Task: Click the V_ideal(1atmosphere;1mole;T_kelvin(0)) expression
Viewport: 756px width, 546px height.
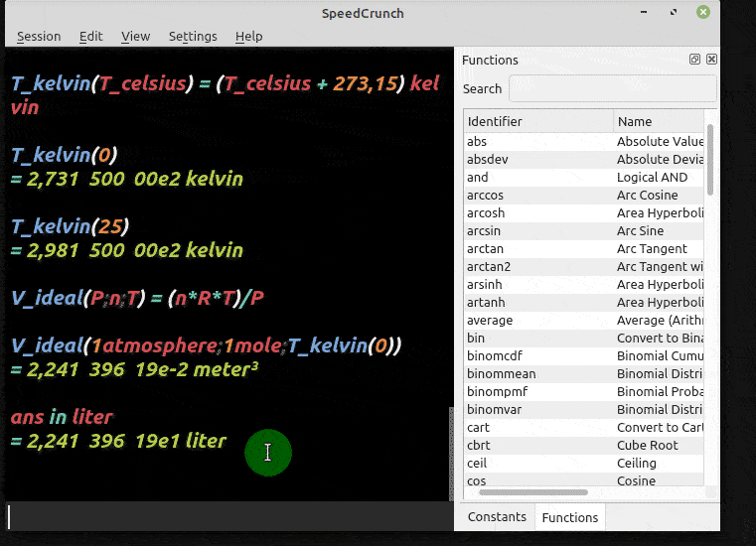Action: (x=207, y=345)
